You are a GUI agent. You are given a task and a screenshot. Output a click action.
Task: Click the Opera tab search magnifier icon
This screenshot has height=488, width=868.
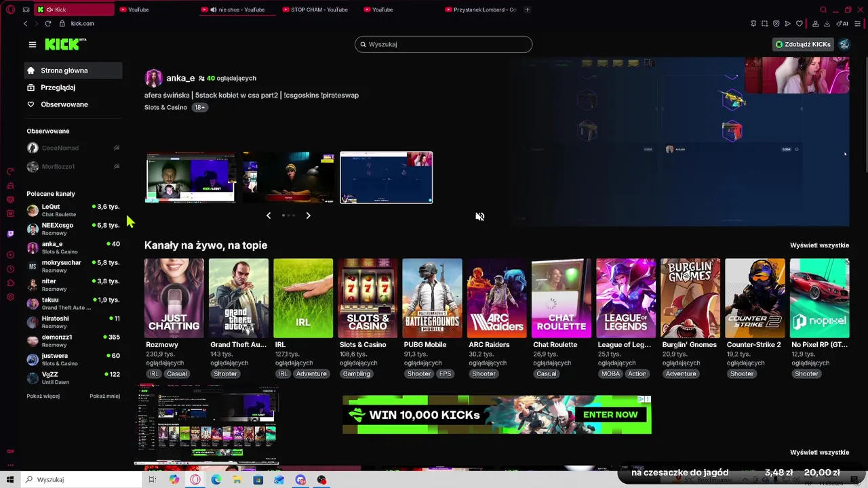pyautogui.click(x=823, y=9)
